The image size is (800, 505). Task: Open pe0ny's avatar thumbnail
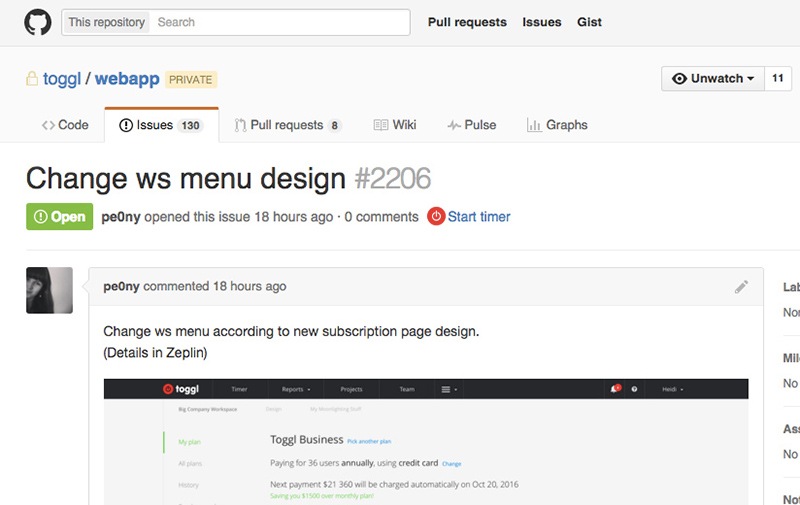49,290
